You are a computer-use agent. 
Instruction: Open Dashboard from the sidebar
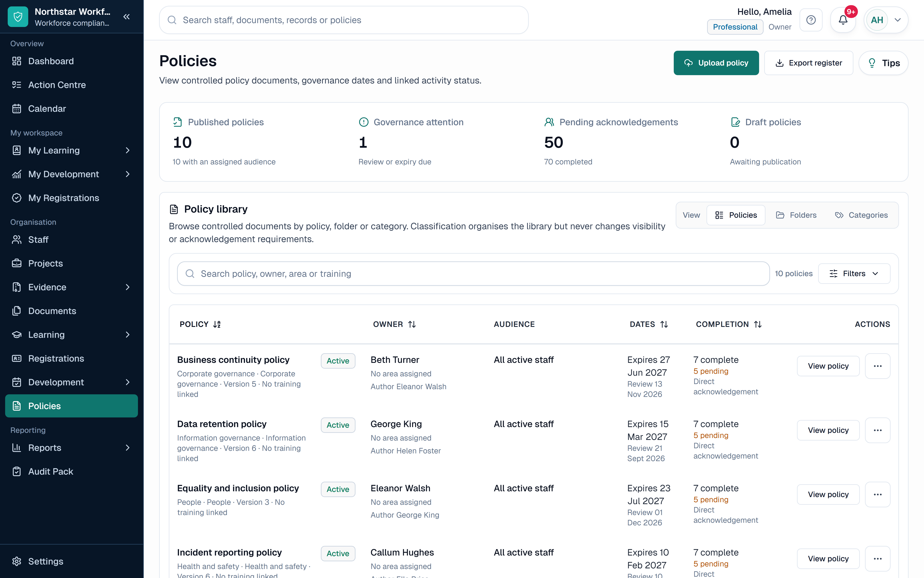coord(71,61)
